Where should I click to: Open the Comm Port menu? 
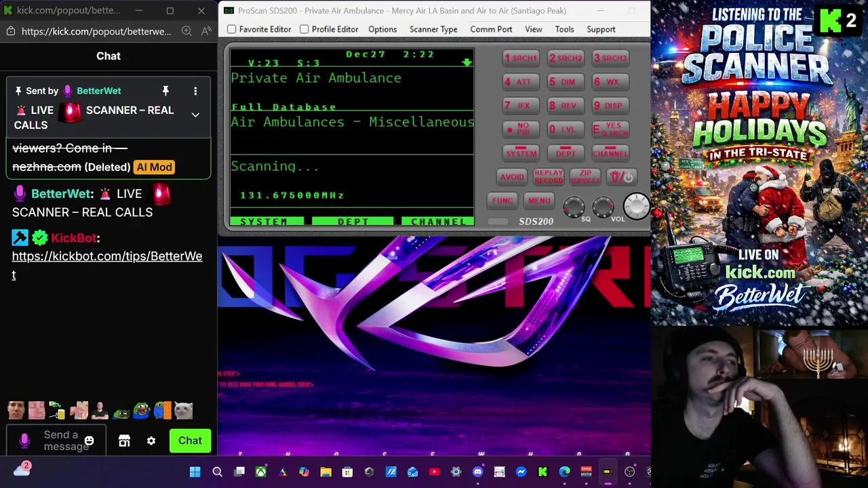491,29
